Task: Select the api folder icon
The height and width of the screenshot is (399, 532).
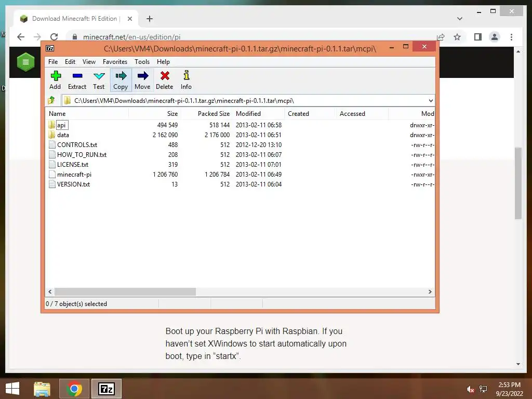Action: pyautogui.click(x=51, y=125)
